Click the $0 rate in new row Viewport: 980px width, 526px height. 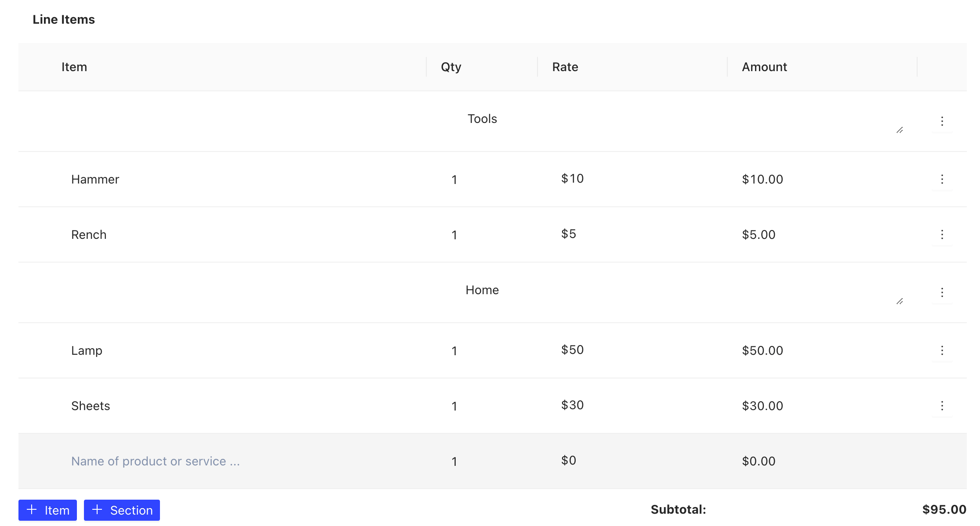click(569, 461)
